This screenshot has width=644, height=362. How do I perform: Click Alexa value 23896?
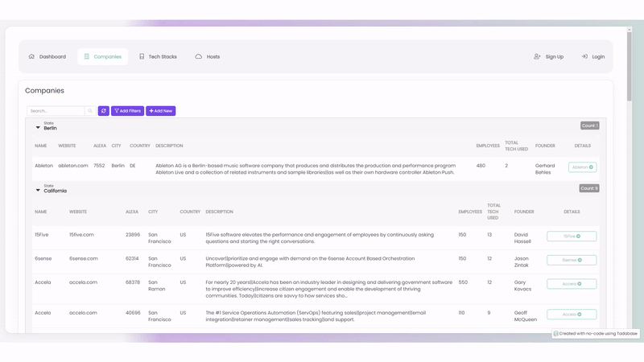pos(133,235)
